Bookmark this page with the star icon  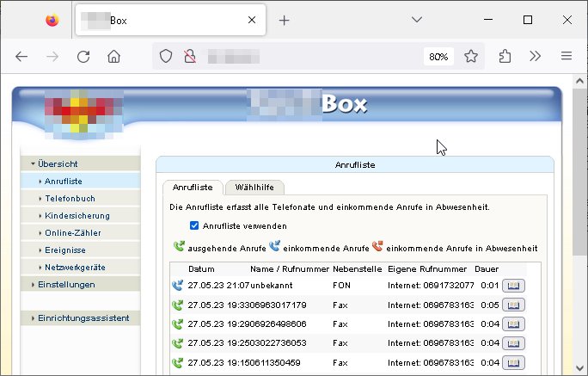(471, 56)
